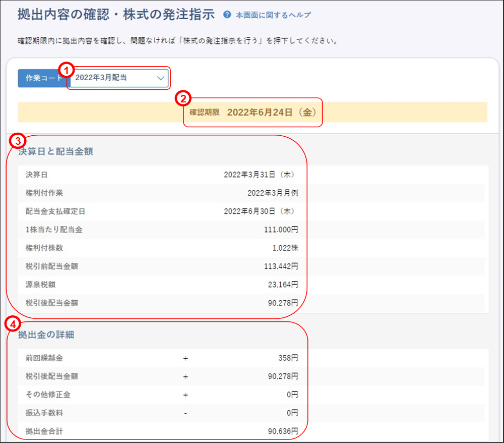
Task: Click the 拠出金の詳細 section heading
Action: (46, 335)
